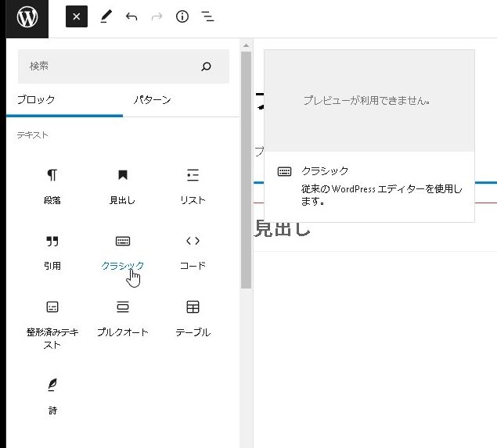The height and width of the screenshot is (448, 497).
Task: Insert the 引用 quote block
Action: pos(52,251)
